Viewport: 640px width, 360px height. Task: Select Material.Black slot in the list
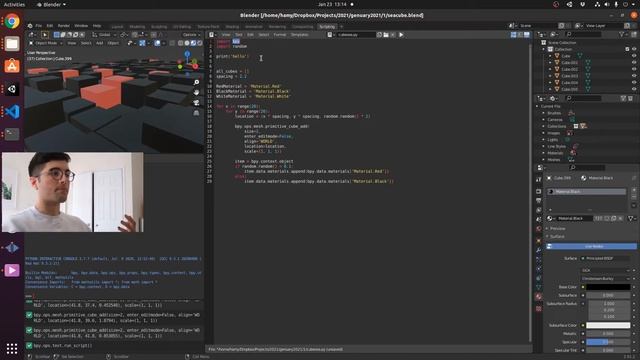(587, 191)
